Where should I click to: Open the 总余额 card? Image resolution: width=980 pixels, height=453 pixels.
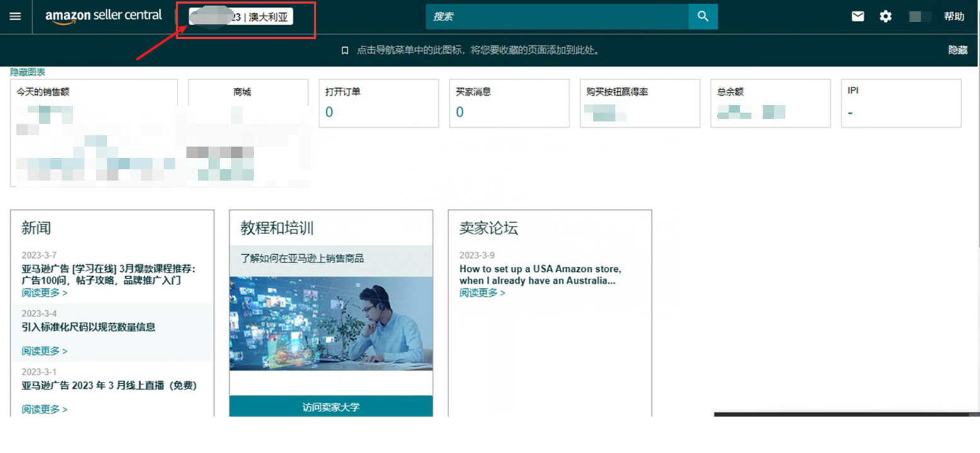(x=770, y=103)
